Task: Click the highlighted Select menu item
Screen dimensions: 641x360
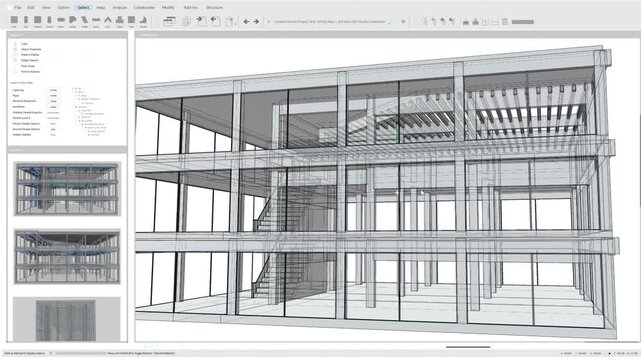Action: (x=83, y=7)
